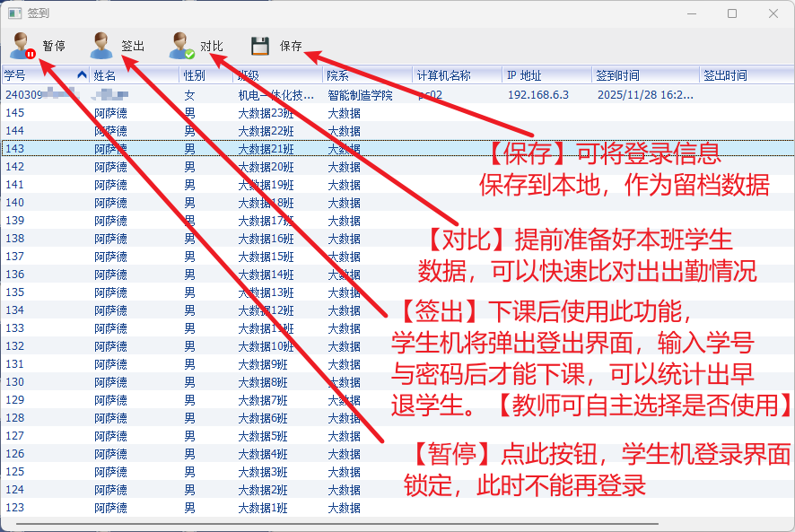The height and width of the screenshot is (532, 795).
Task: Click the 暂停 (Pause) user icon
Action: [x=23, y=46]
